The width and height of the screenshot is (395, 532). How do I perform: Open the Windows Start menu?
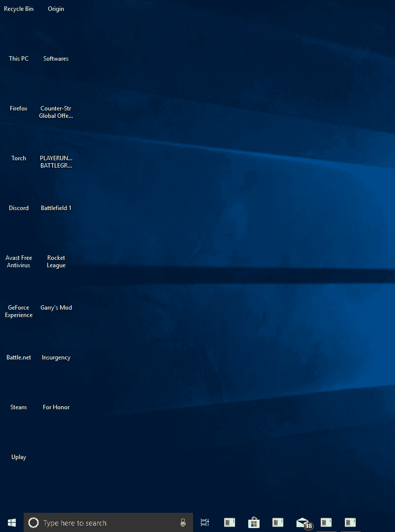coord(11,523)
